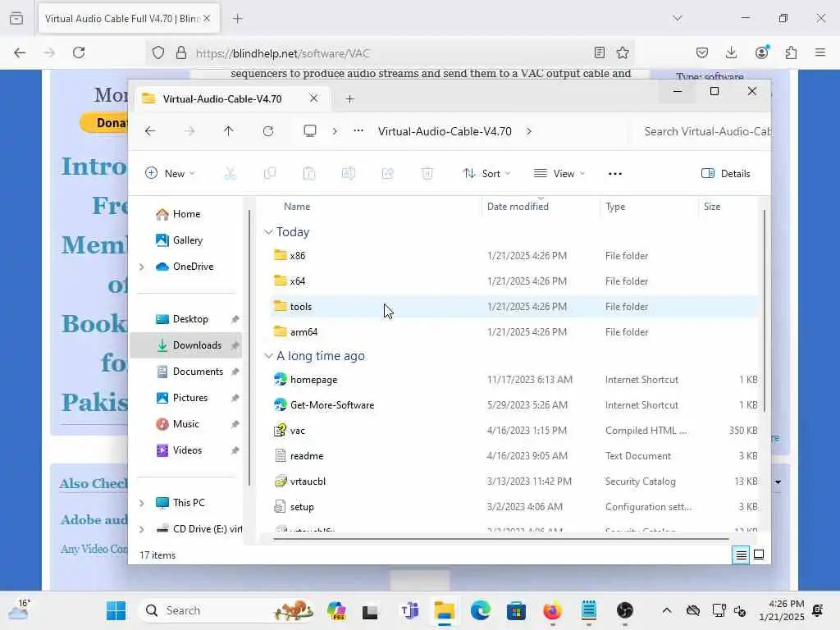Collapse the A long time ago group
Viewport: 840px width, 630px height.
[268, 356]
